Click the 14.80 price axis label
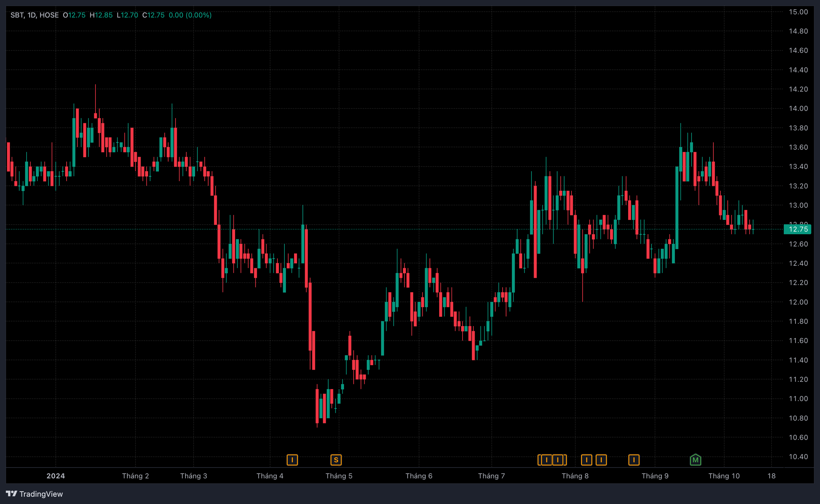This screenshot has height=504, width=820. tap(798, 31)
